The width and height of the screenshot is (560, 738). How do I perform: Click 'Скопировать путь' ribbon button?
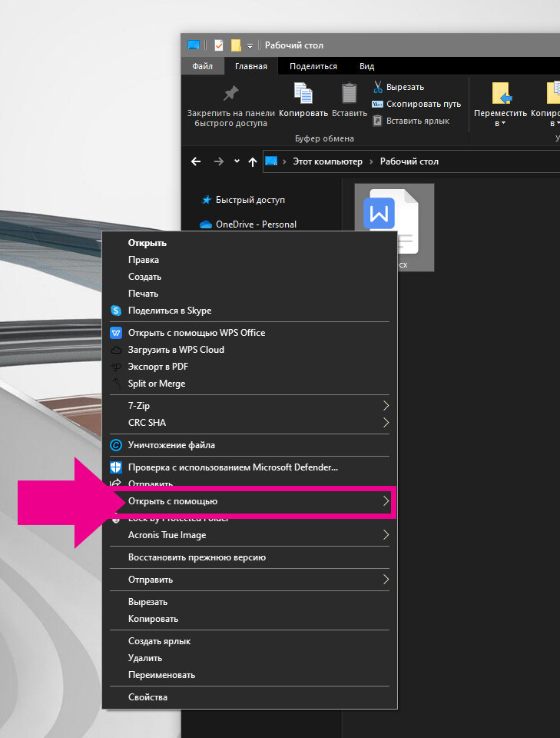click(416, 104)
